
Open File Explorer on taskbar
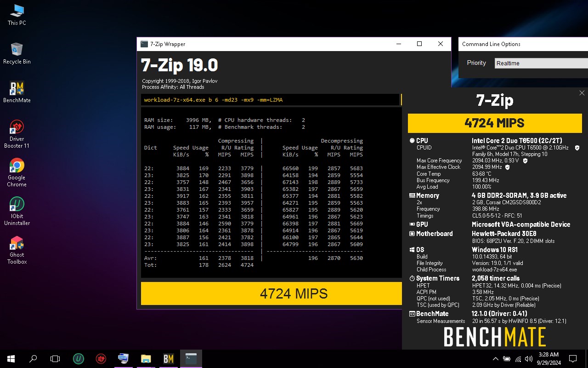(x=146, y=359)
